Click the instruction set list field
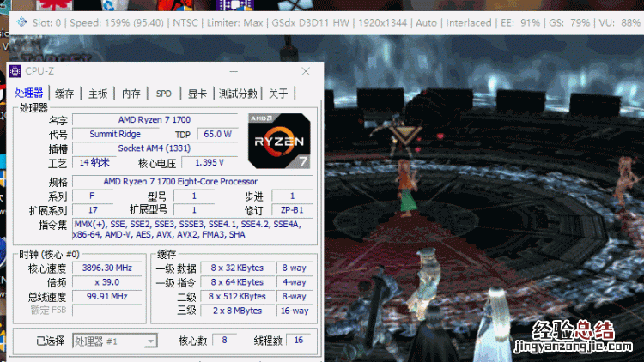This screenshot has height=362, width=644. click(192, 229)
